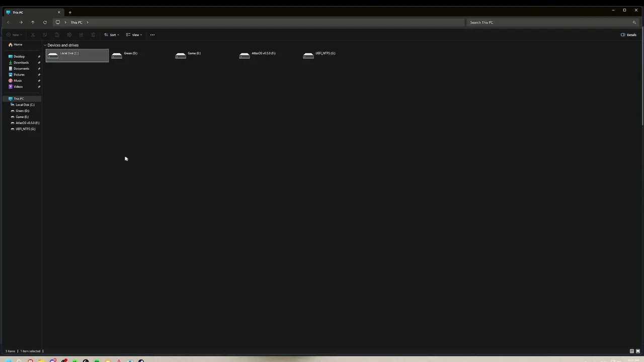Open the New dropdown menu
Screen dimensions: 644x362
pos(14,35)
